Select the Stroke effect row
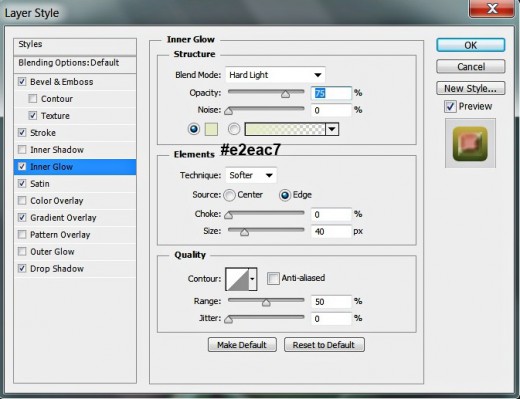The width and height of the screenshot is (520, 399). click(x=75, y=133)
